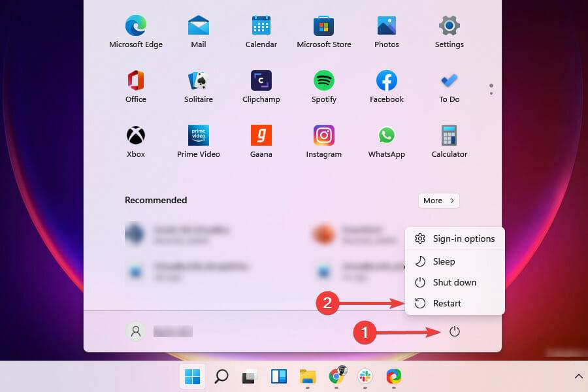
Task: Open the user account profile icon
Action: [x=136, y=332]
